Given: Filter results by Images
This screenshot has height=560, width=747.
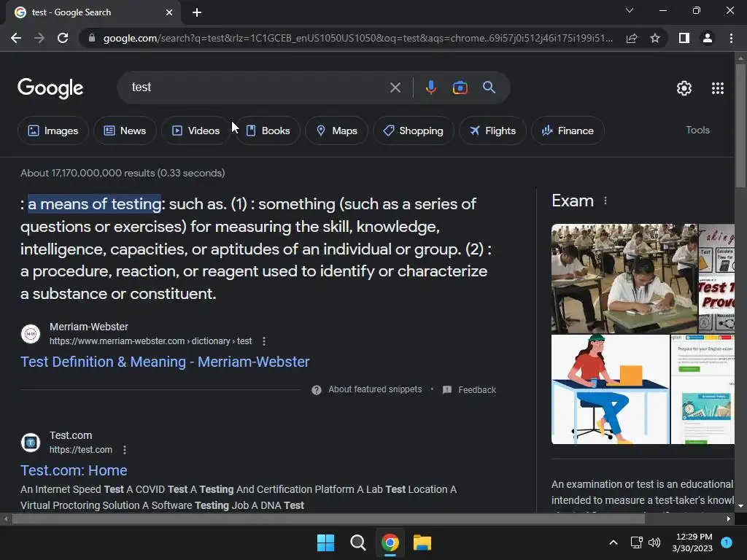Looking at the screenshot, I should coord(53,131).
